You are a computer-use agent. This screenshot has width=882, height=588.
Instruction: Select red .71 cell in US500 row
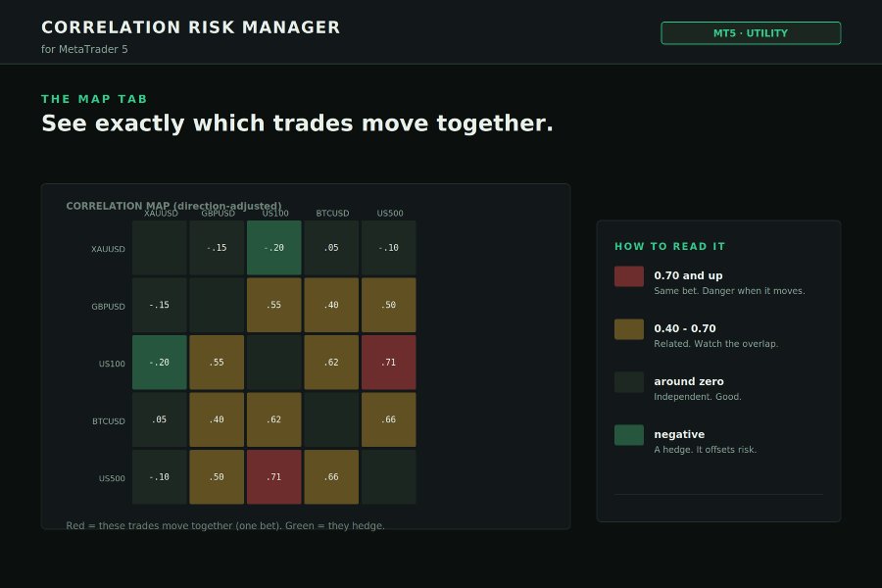pos(274,477)
